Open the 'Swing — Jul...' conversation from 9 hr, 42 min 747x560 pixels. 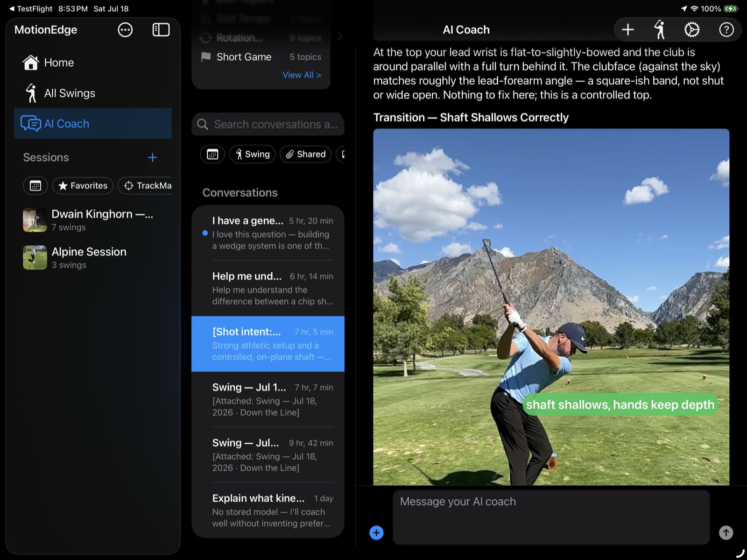point(268,455)
